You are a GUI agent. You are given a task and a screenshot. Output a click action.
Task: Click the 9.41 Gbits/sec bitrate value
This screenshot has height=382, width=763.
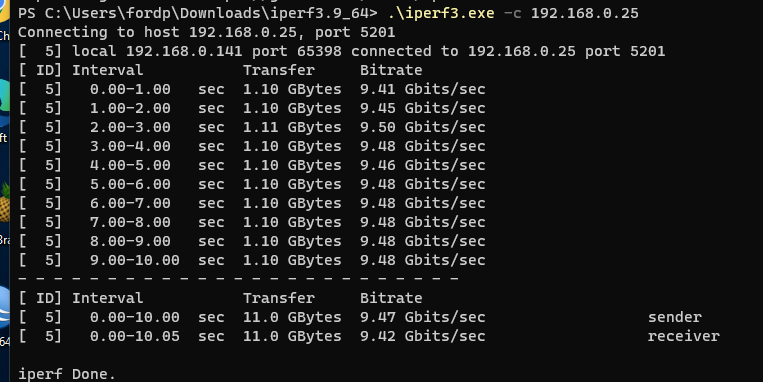(422, 89)
